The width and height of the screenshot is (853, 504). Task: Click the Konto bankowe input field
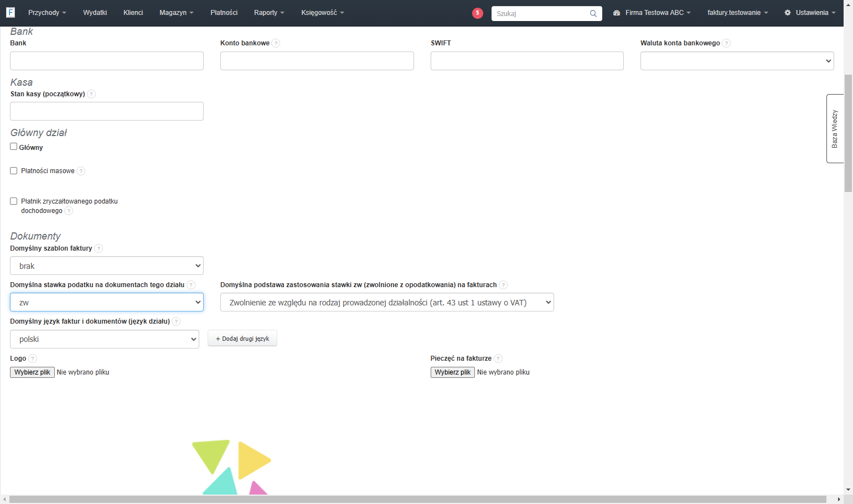pos(317,61)
